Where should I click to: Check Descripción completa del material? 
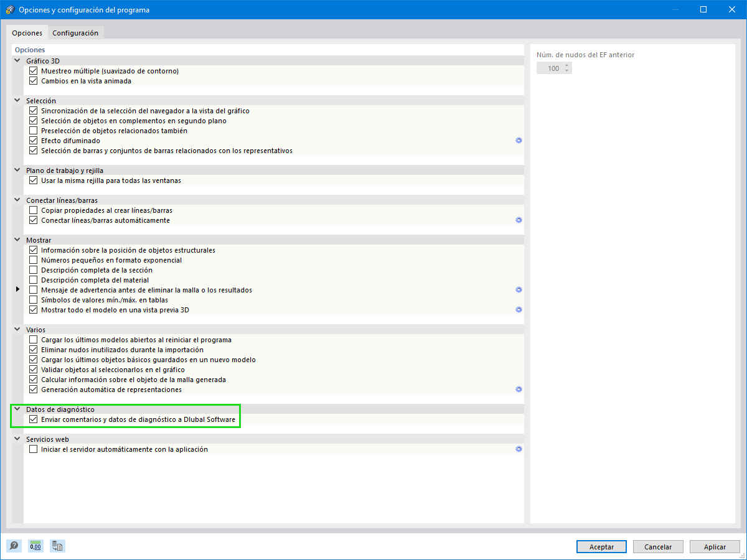(34, 280)
